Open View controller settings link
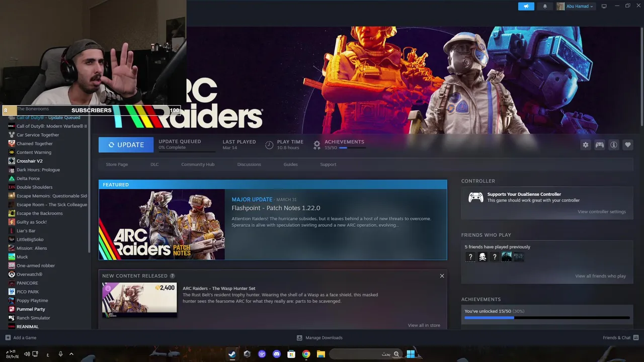The width and height of the screenshot is (644, 362). click(602, 212)
